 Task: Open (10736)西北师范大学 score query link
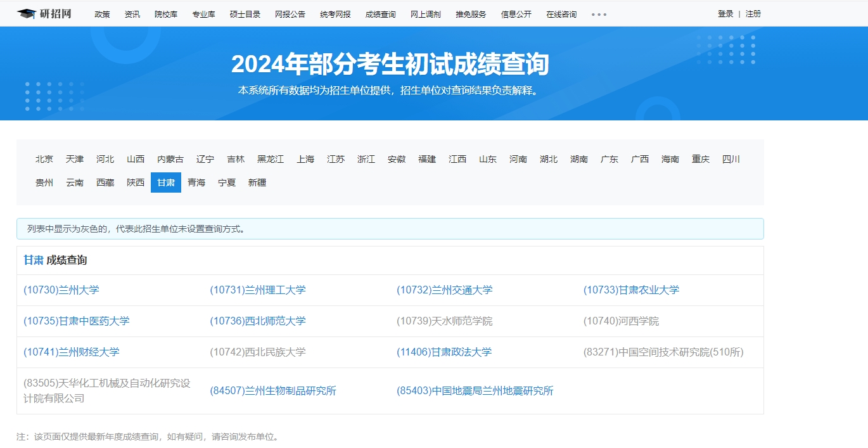258,321
